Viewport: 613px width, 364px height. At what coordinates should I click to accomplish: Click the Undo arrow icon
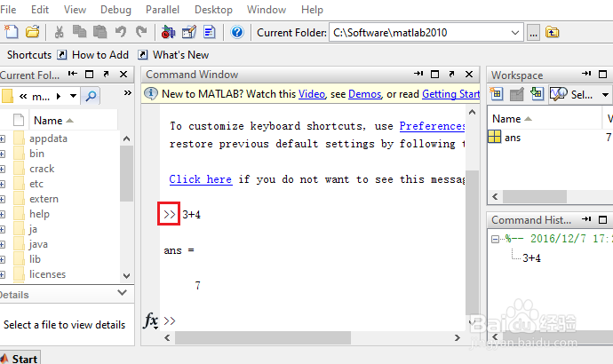tap(121, 32)
